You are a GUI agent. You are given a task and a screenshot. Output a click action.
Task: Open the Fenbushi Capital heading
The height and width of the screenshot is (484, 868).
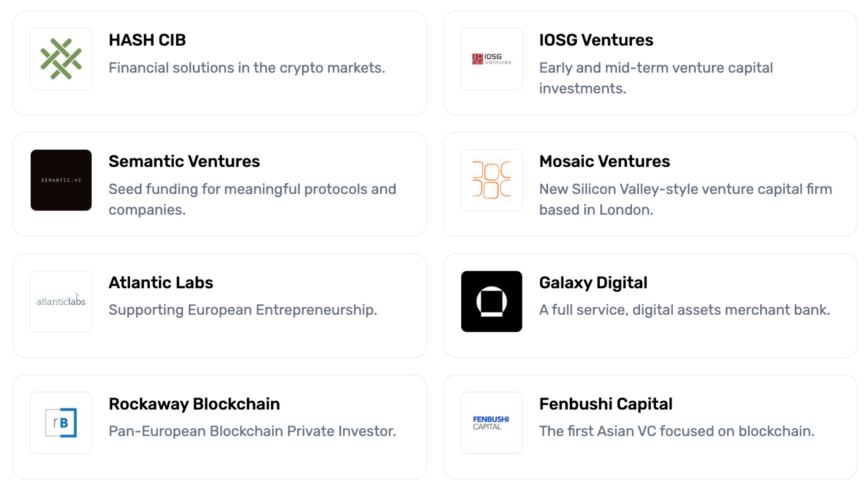coord(605,404)
